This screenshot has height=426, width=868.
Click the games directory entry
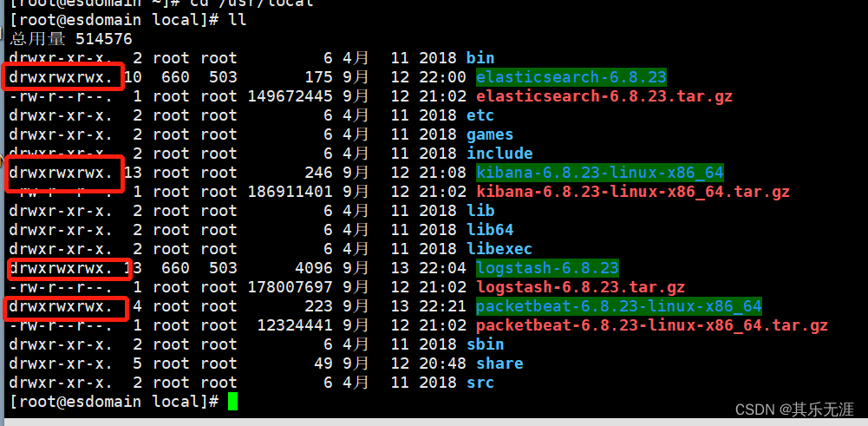point(490,134)
